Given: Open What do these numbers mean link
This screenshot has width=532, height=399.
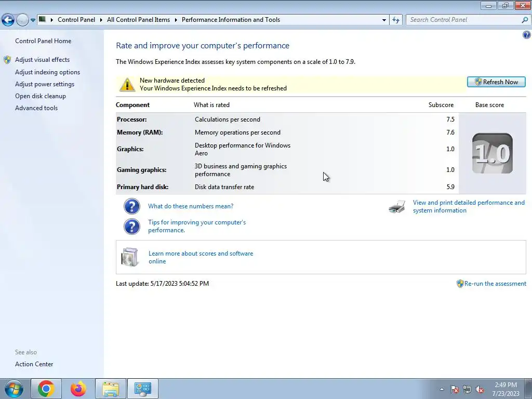Looking at the screenshot, I should click(191, 206).
